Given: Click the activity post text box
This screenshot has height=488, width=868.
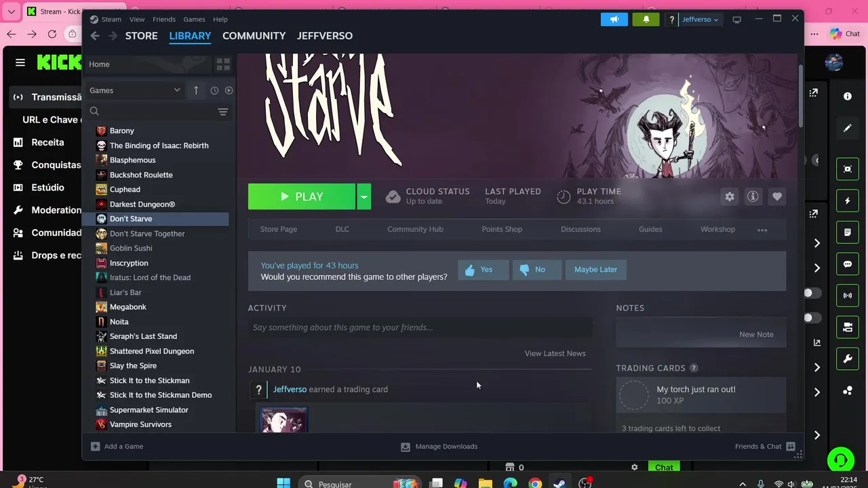Looking at the screenshot, I should coord(420,327).
